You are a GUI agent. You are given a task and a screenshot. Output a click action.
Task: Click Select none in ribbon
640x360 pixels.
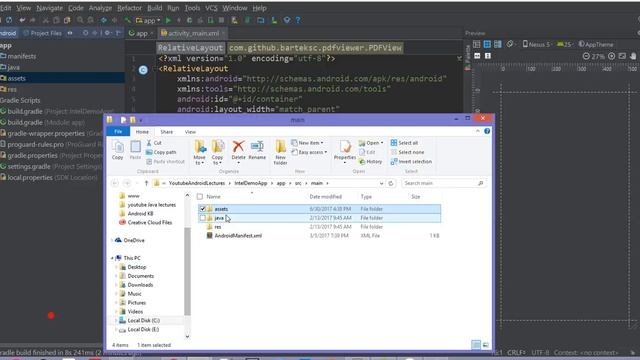[x=407, y=152]
